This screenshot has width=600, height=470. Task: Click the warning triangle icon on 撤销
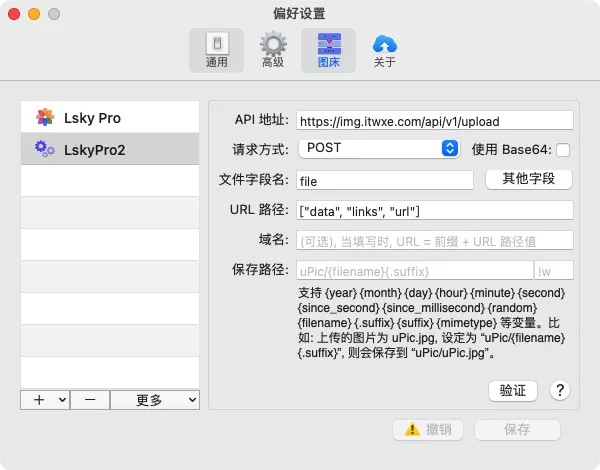(412, 429)
